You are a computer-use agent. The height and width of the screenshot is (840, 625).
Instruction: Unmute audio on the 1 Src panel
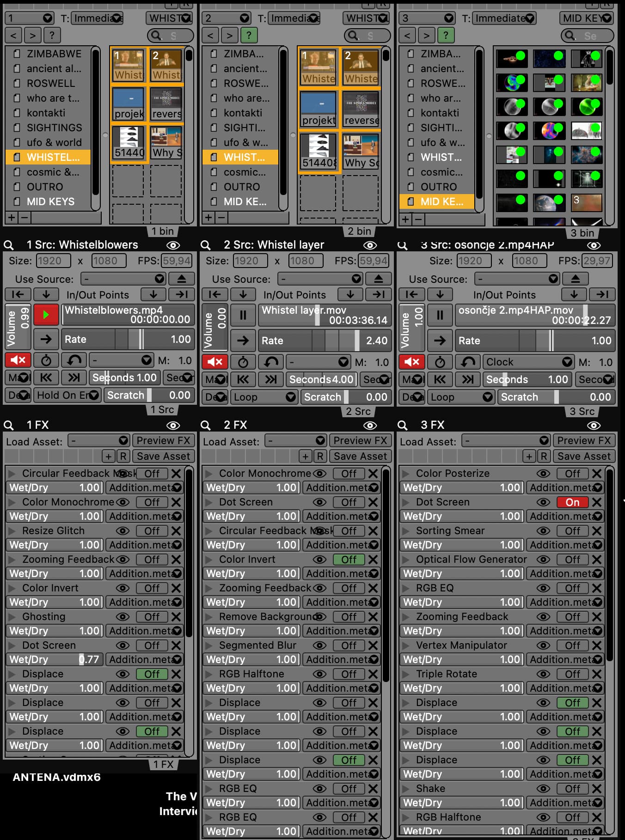click(x=18, y=360)
